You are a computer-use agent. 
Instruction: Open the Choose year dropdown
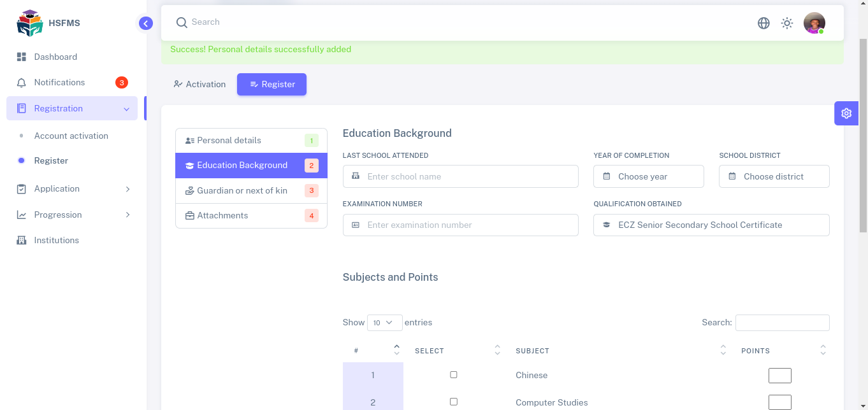pos(648,176)
